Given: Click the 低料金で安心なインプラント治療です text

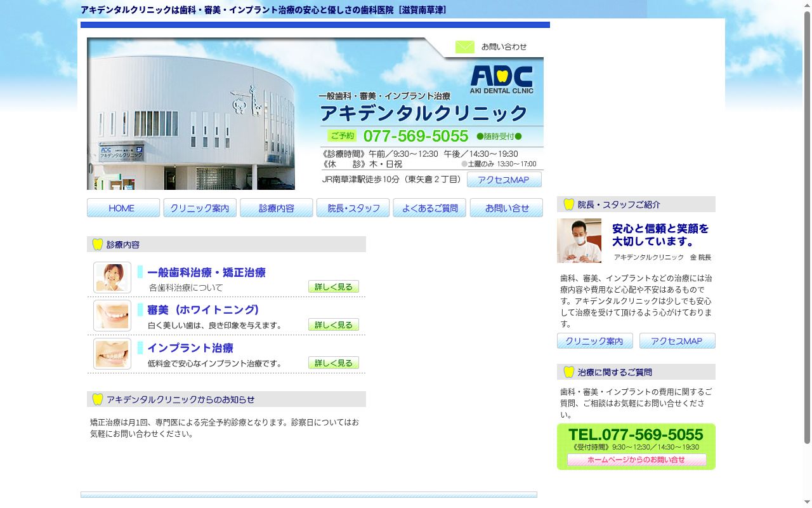Looking at the screenshot, I should (214, 364).
